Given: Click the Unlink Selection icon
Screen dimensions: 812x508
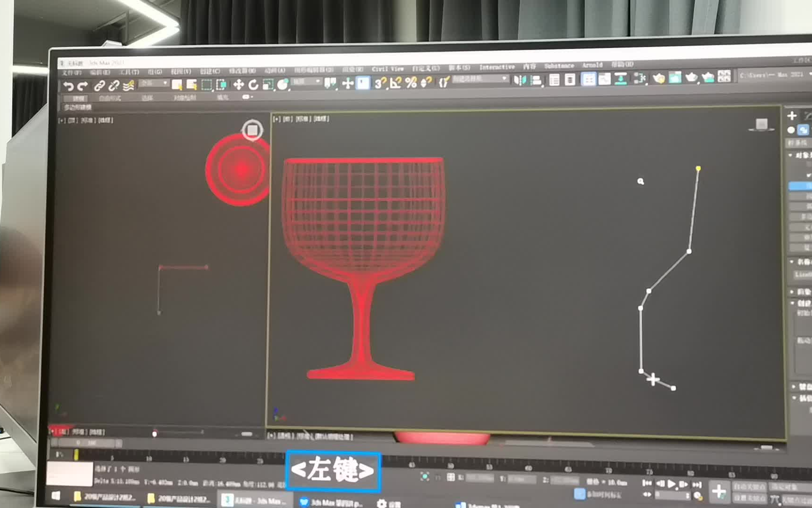Looking at the screenshot, I should click(114, 86).
